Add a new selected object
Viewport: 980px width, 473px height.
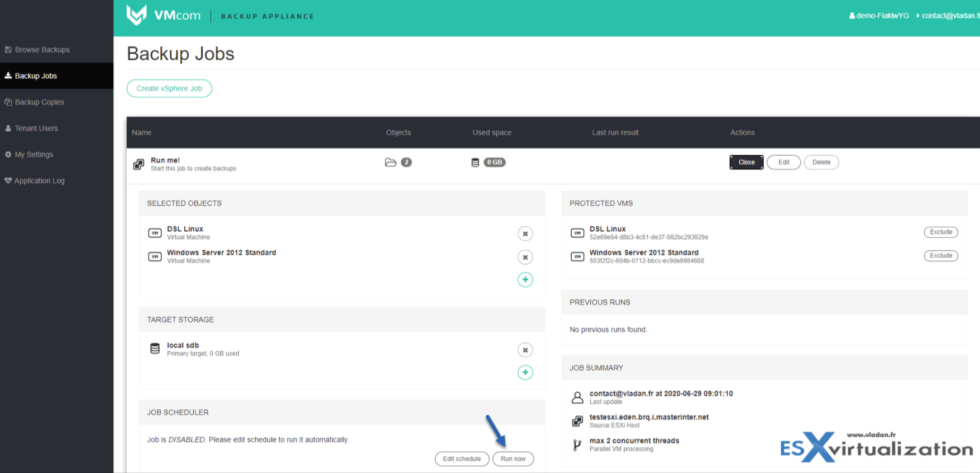[x=525, y=279]
